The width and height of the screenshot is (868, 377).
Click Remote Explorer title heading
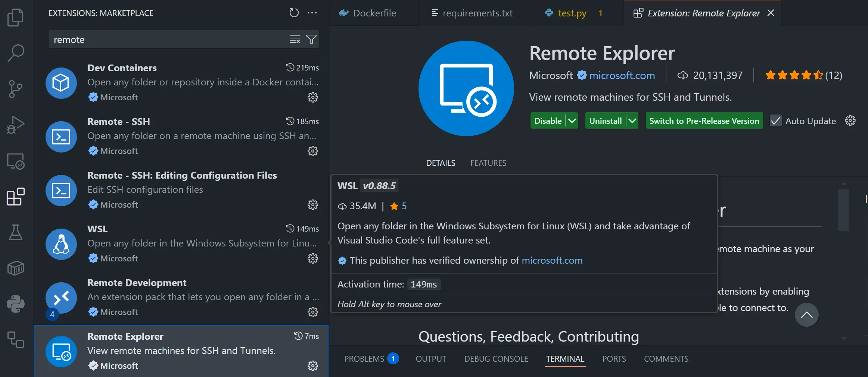click(602, 53)
